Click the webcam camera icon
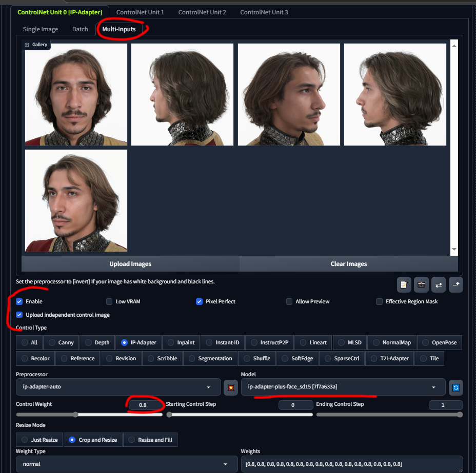476x473 pixels. pos(421,285)
